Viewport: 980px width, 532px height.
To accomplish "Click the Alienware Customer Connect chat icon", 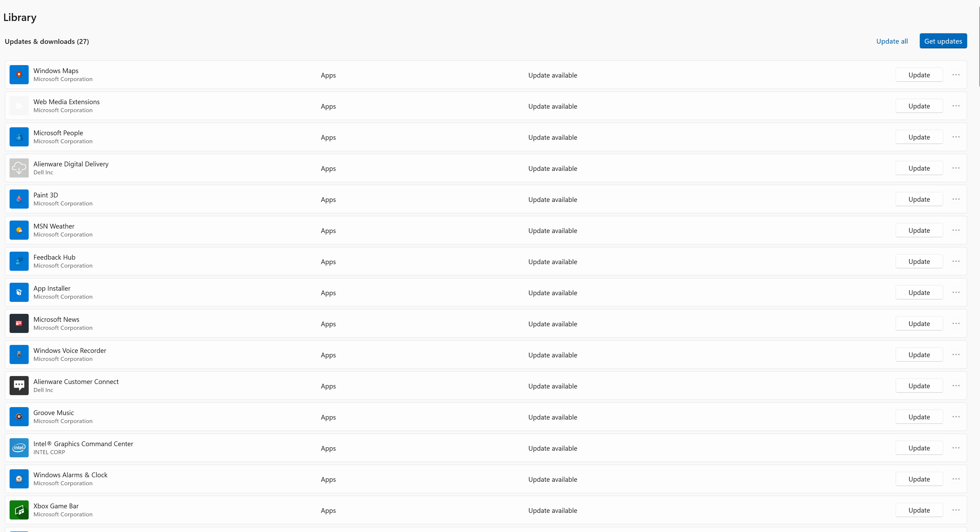I will tap(19, 386).
